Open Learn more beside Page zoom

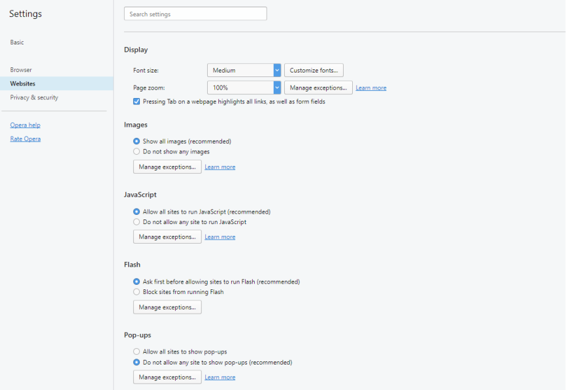pos(371,88)
